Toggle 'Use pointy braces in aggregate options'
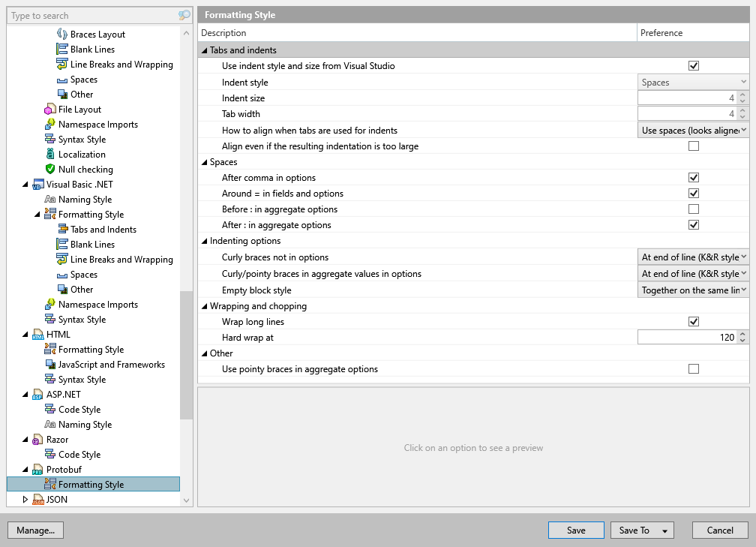Screen dimensions: 756x547 pyautogui.click(x=694, y=368)
